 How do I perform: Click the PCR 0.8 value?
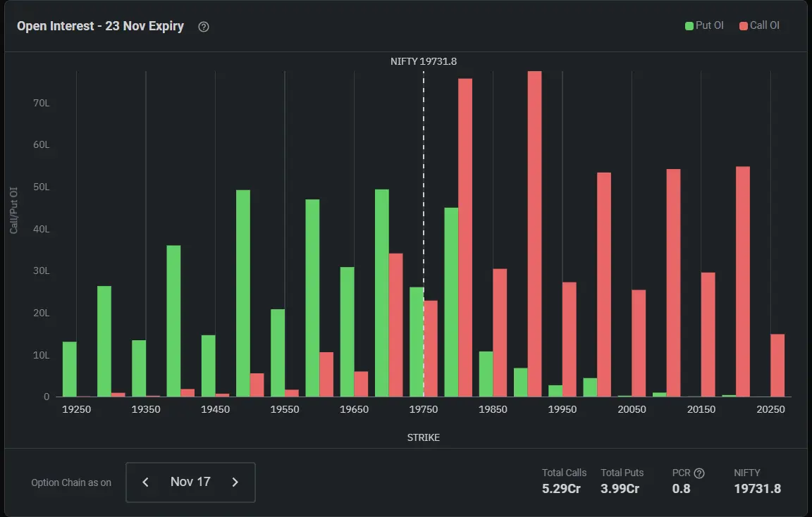(681, 489)
